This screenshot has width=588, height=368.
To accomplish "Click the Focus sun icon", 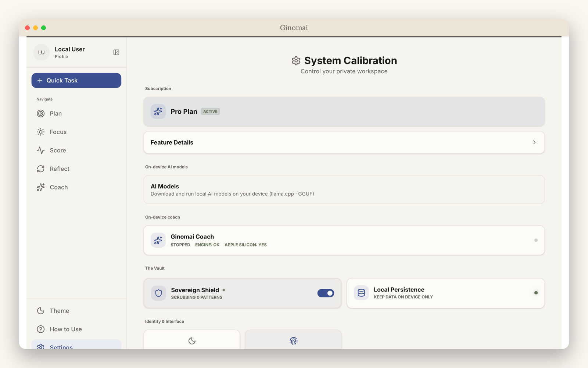I will (x=41, y=132).
